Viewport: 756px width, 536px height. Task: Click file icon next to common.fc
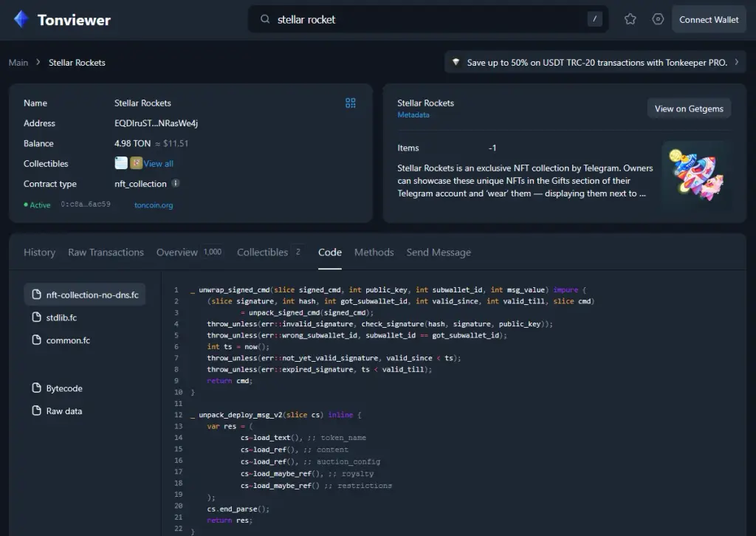tap(36, 340)
